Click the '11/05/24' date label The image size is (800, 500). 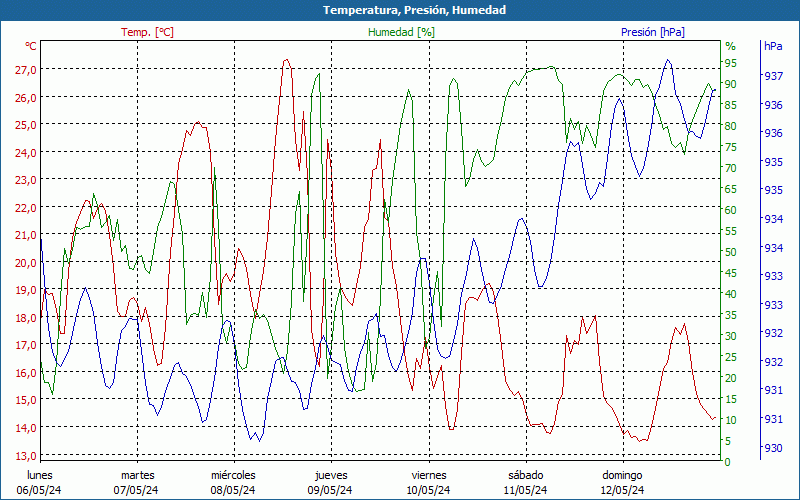pos(526,490)
